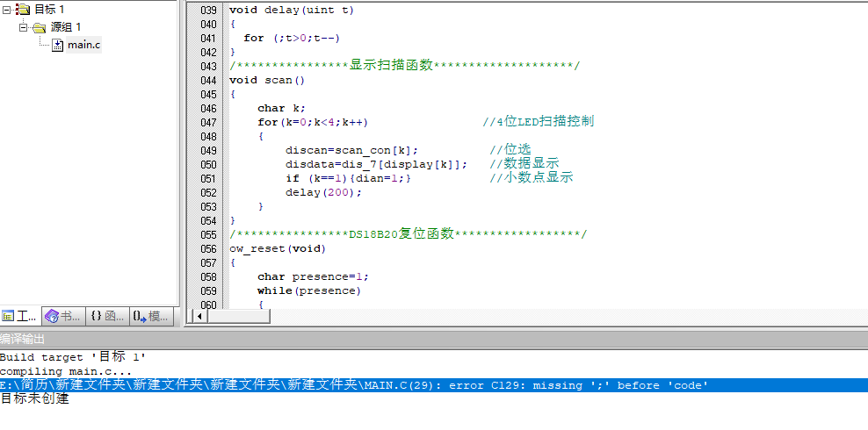
Task: Select the error C129 message line
Action: pos(351,385)
